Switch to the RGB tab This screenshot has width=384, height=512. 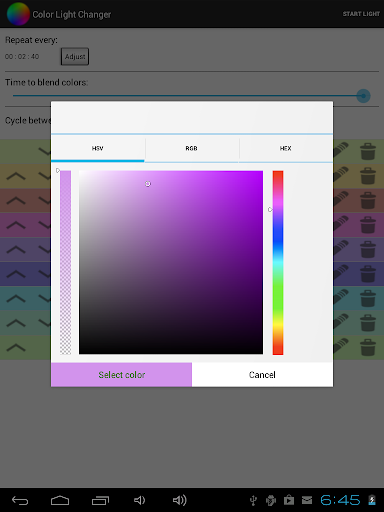pyautogui.click(x=192, y=148)
